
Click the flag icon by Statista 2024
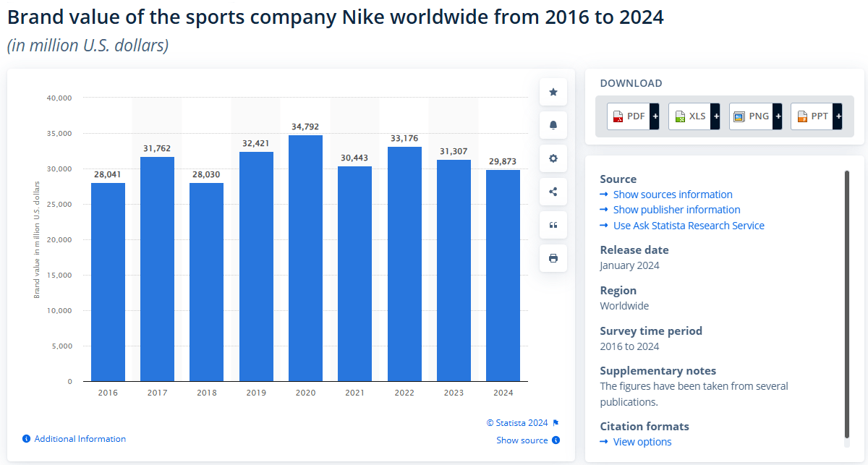(556, 423)
